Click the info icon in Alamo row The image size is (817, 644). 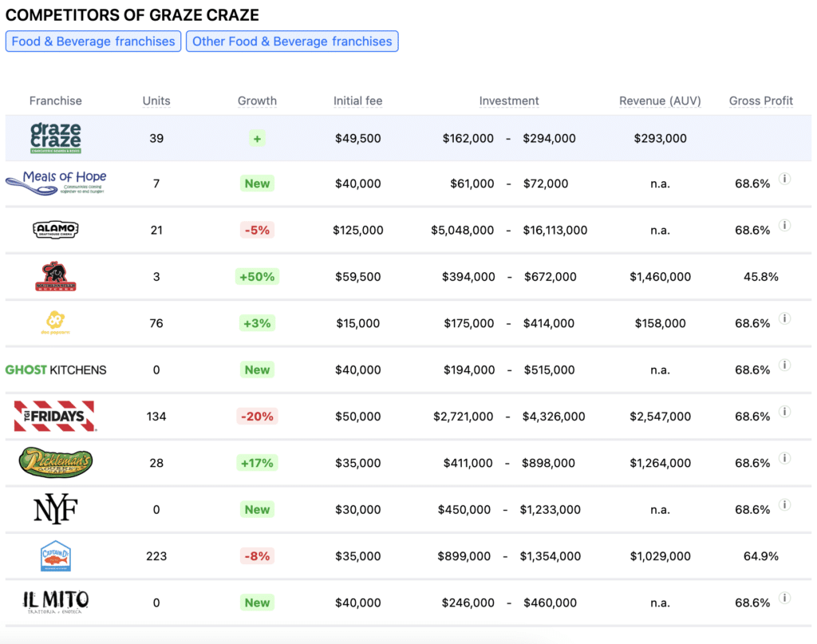(785, 225)
